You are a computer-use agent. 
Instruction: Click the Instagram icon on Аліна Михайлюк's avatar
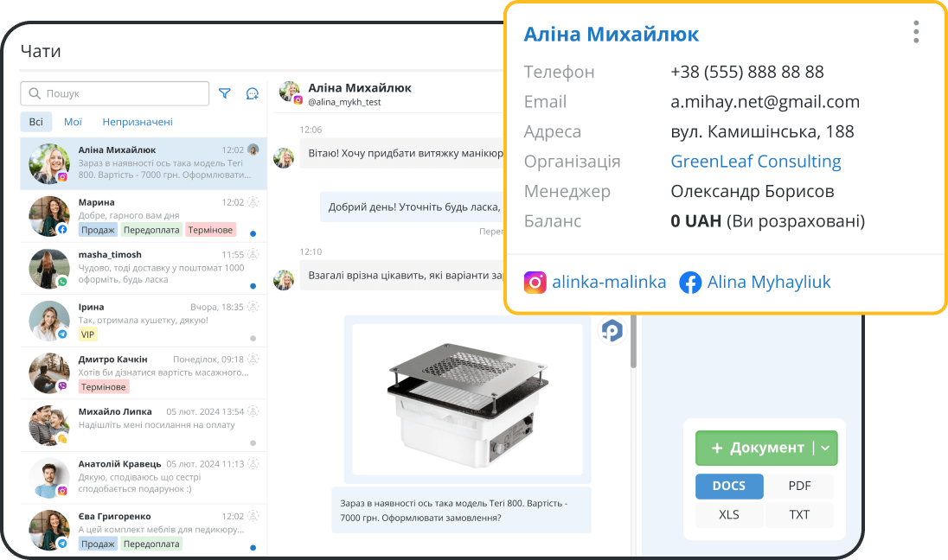click(62, 177)
